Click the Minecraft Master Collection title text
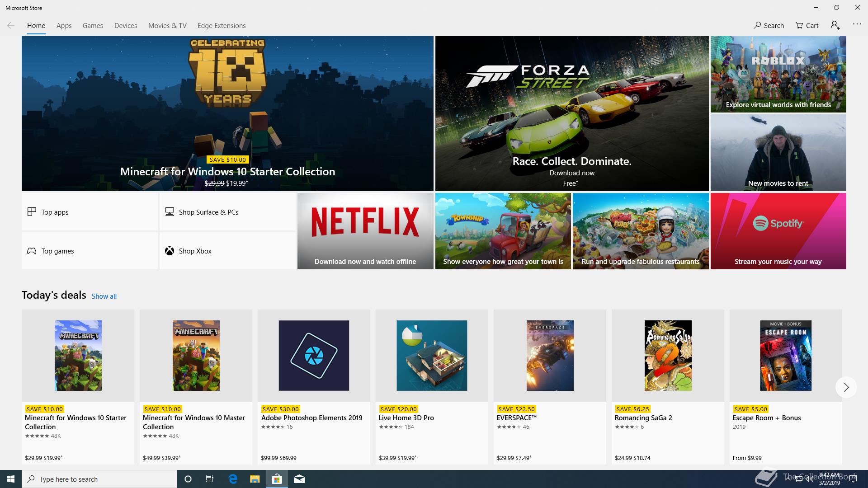Screen dimensions: 868x488 193,422
